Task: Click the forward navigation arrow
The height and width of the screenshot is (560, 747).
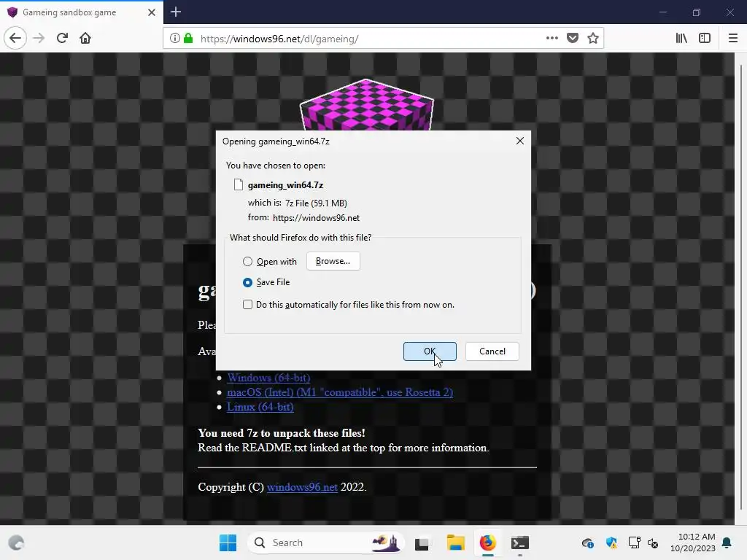Action: tap(39, 38)
